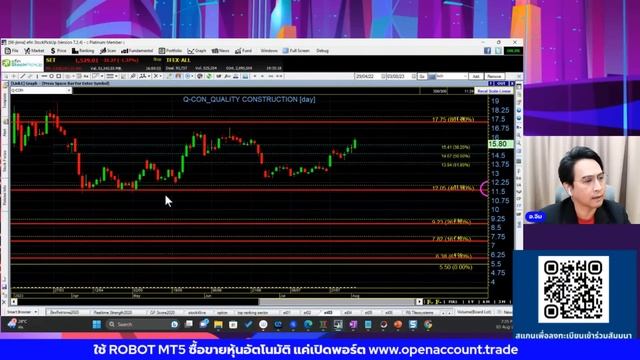Viewport: 640px width, 360px height.
Task: Click the Remove button
Action: click(494, 76)
